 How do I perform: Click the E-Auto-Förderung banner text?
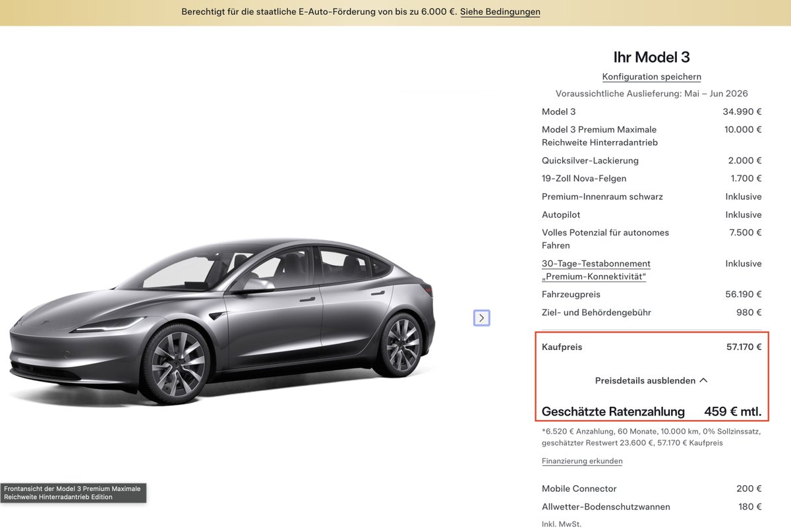pos(319,12)
